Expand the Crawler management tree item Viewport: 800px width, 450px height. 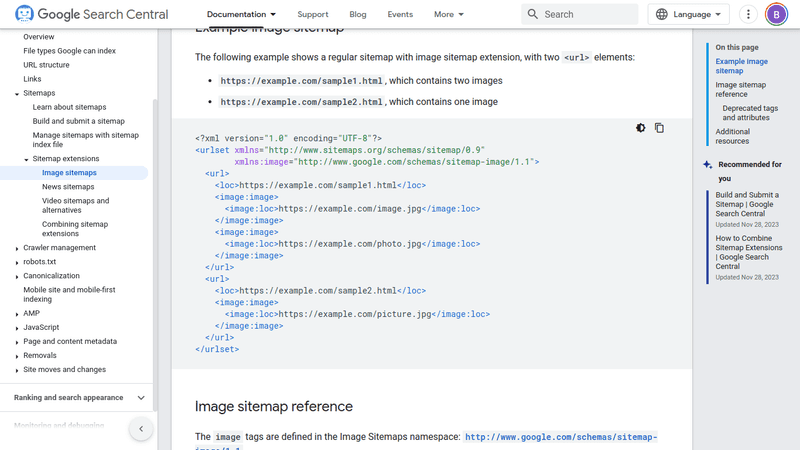pyautogui.click(x=17, y=248)
